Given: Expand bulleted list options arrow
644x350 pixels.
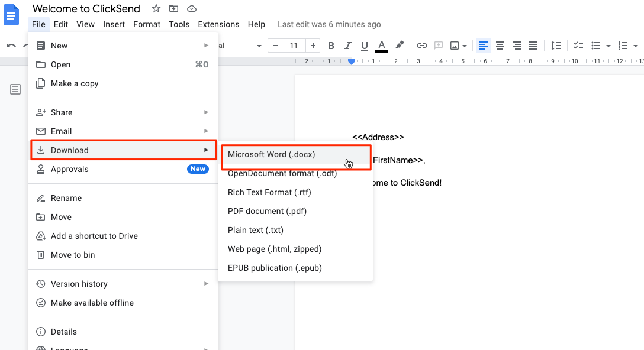Looking at the screenshot, I should click(608, 46).
